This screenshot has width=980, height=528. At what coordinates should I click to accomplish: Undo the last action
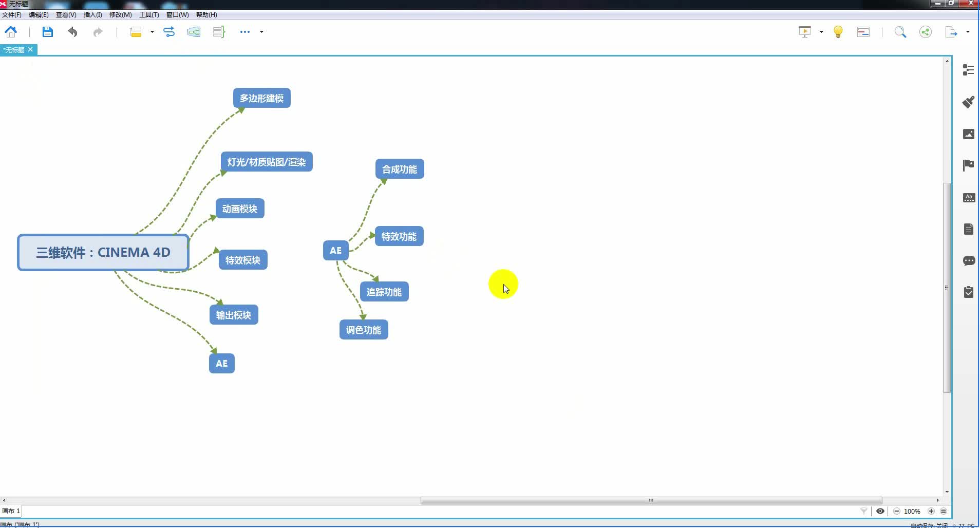tap(72, 32)
